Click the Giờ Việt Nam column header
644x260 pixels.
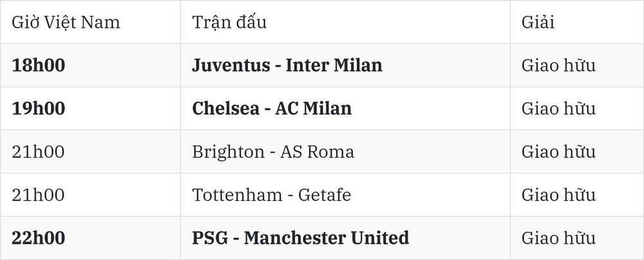click(x=66, y=22)
